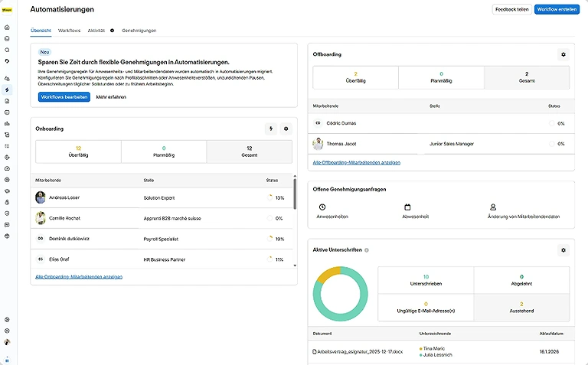The width and height of the screenshot is (588, 365).
Task: Select the Ungültige E-Mail-Adresse(n) tile
Action: coord(426,308)
